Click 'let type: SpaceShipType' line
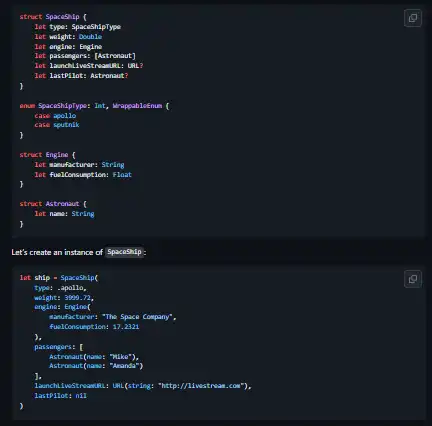 coord(78,27)
